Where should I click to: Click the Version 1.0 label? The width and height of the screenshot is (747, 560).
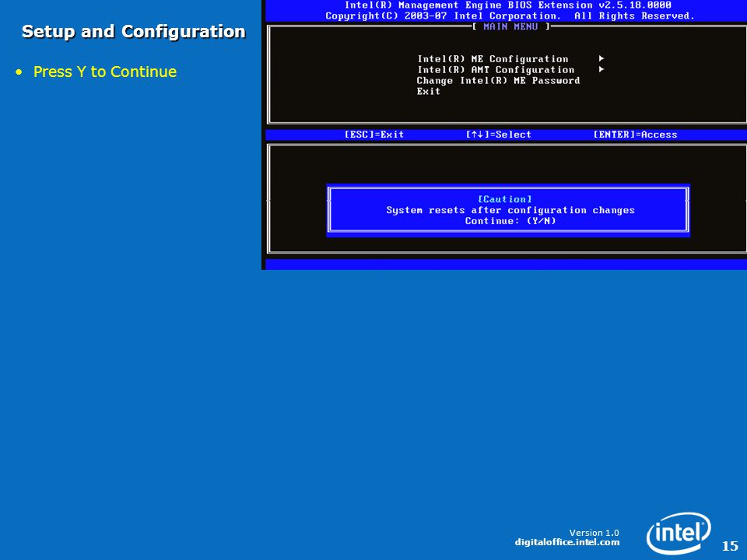click(594, 533)
